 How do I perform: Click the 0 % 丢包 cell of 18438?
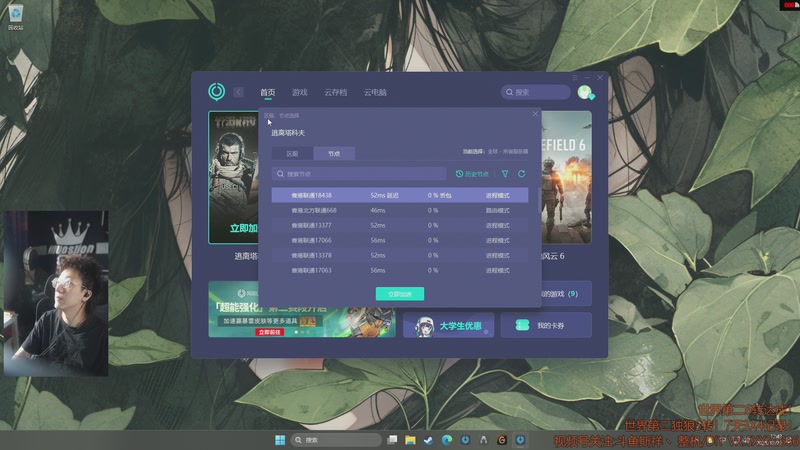coord(439,195)
